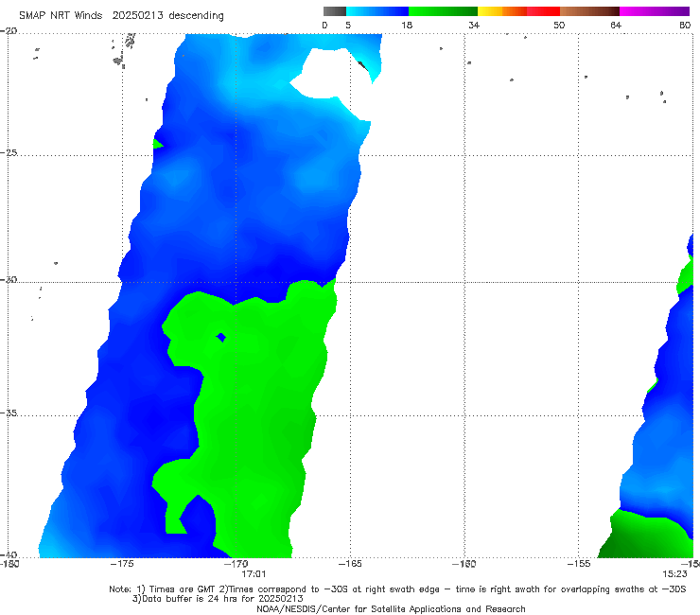Pick the brown segment of the colorbar

589,11
